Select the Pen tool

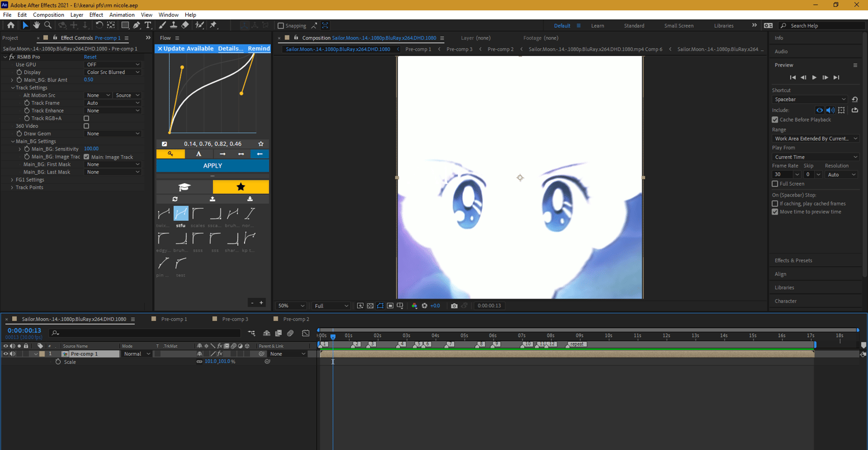pyautogui.click(x=137, y=25)
